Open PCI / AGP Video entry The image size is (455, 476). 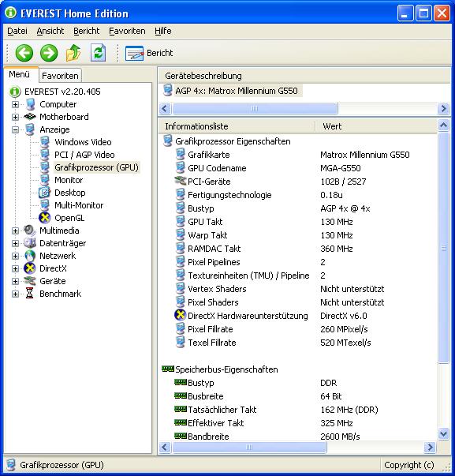pos(84,155)
